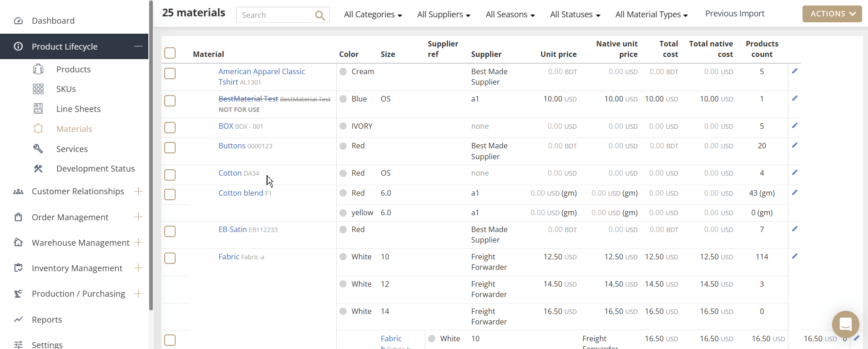The width and height of the screenshot is (868, 349).
Task: Select the Buttons row checkbox
Action: 170,147
